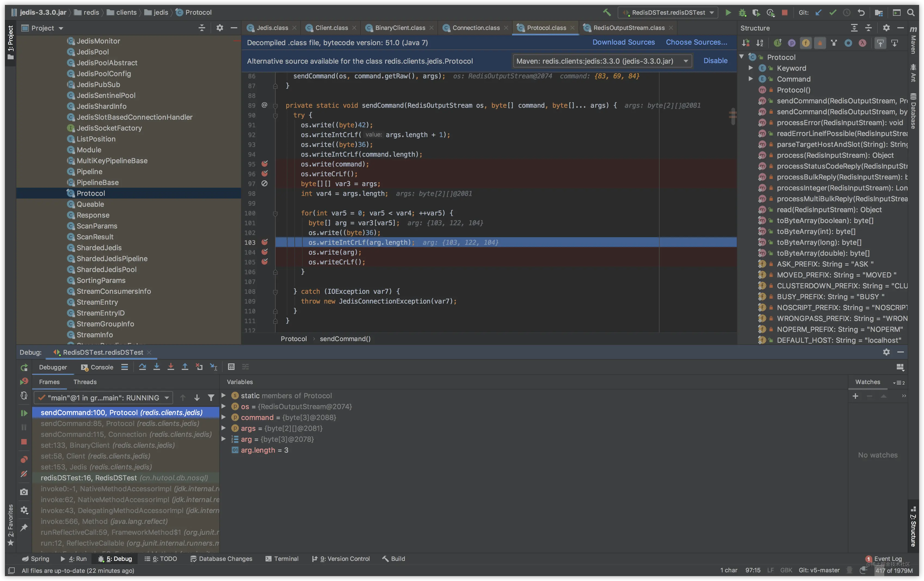Image resolution: width=924 pixels, height=581 pixels.
Task: Toggle Show Properties purple p filter
Action: (x=791, y=43)
